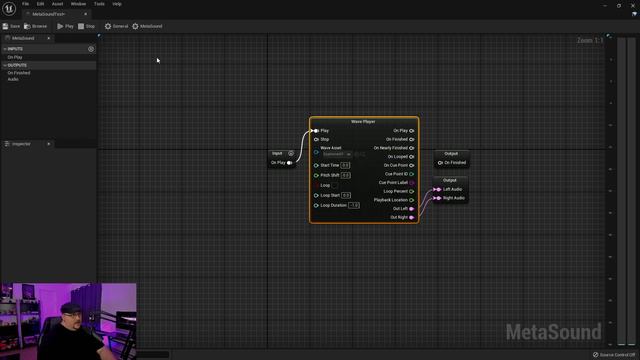Select Audio in the OUTPUTS list
The height and width of the screenshot is (360, 640).
[x=13, y=79]
